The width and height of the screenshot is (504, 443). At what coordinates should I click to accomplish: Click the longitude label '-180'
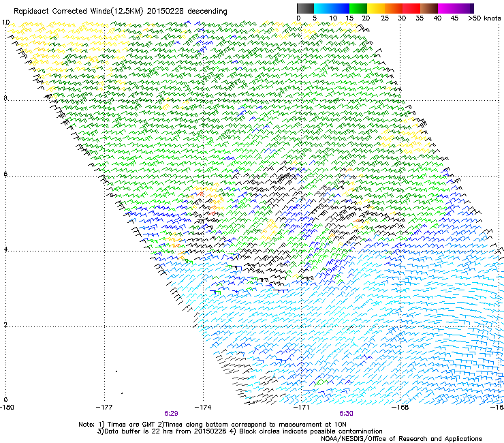click(7, 408)
